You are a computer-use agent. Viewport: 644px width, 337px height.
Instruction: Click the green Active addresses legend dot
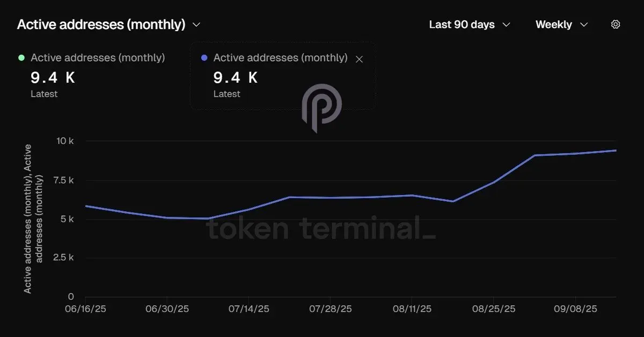coord(21,57)
